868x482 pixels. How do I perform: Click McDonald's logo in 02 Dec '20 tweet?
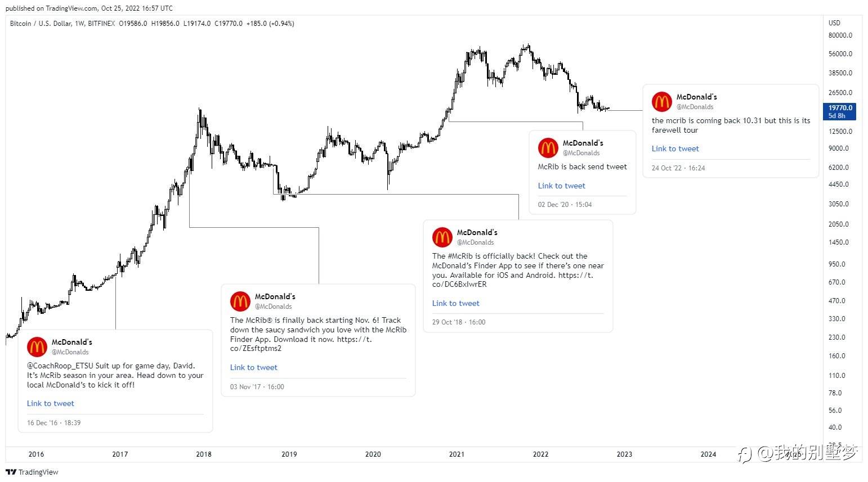pyautogui.click(x=548, y=148)
